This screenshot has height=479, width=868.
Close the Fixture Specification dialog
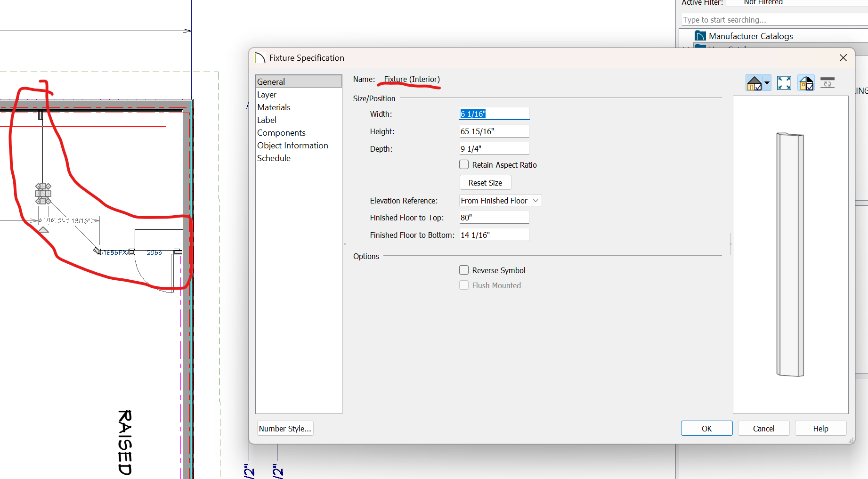843,57
